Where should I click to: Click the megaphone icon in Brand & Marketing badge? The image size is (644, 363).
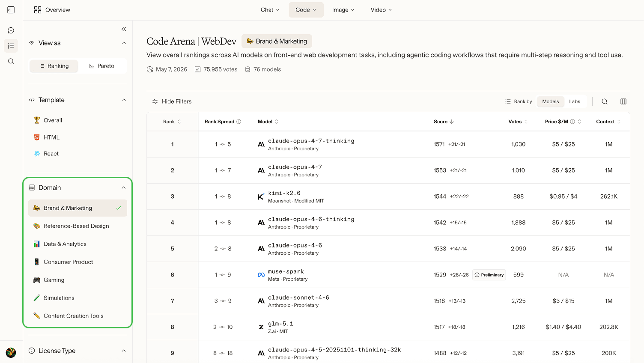pyautogui.click(x=250, y=41)
